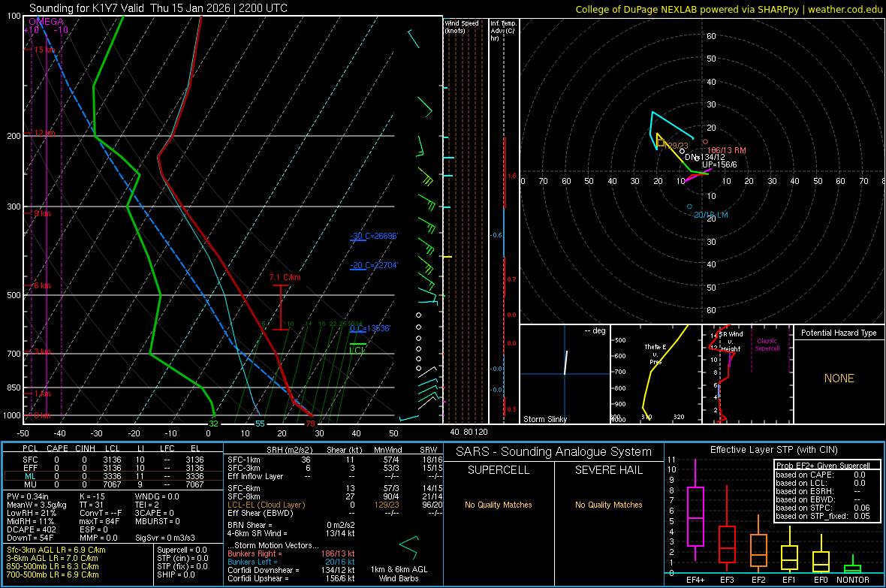Click the 'SHIP = 0.0' parameter

pyautogui.click(x=176, y=574)
